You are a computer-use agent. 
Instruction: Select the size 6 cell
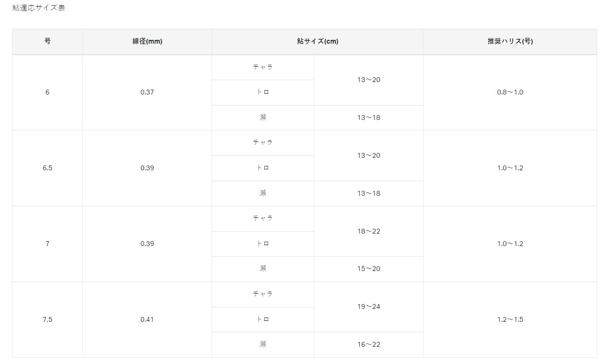click(x=47, y=92)
